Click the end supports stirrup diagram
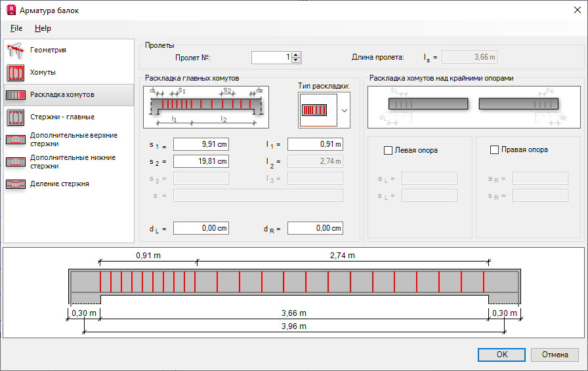Viewport: 588px width, 371px height. click(474, 107)
